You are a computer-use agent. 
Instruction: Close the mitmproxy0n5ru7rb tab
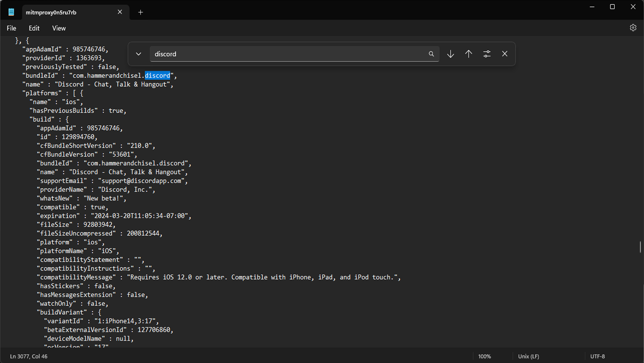point(120,12)
